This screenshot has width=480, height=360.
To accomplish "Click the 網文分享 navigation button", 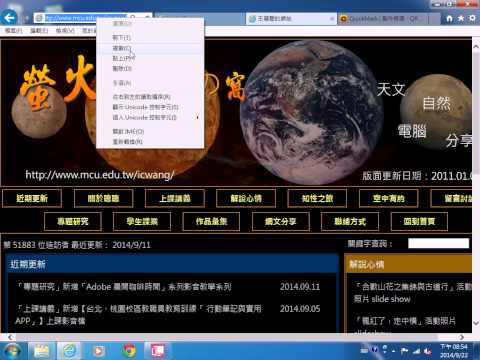I will point(281,221).
